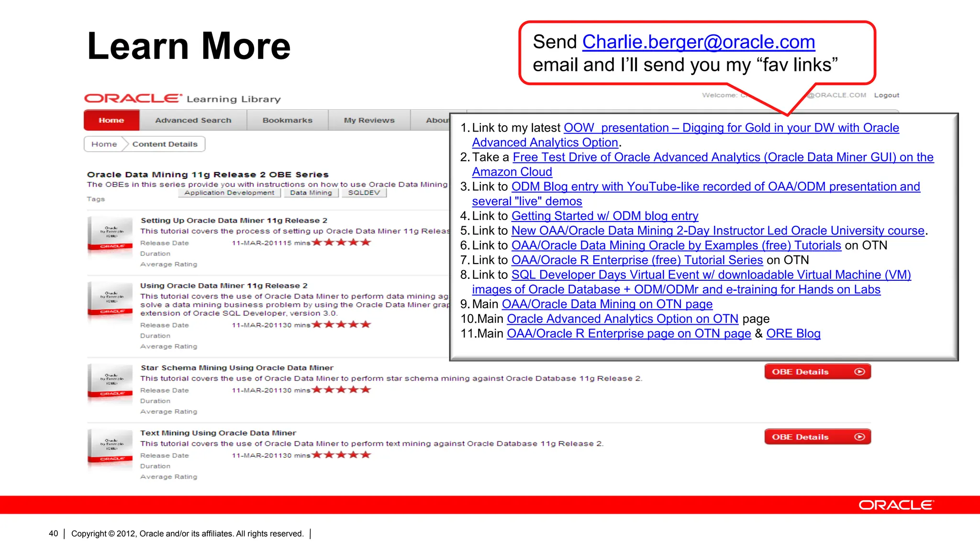Click Oracle Data Mining 11g Release 2 OBE Series heading
The image size is (980, 551).
(208, 175)
